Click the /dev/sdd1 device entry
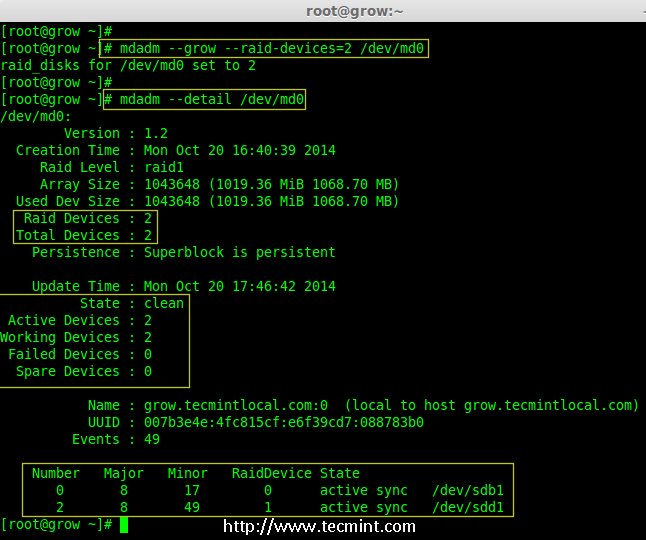This screenshot has width=646, height=540. [470, 507]
